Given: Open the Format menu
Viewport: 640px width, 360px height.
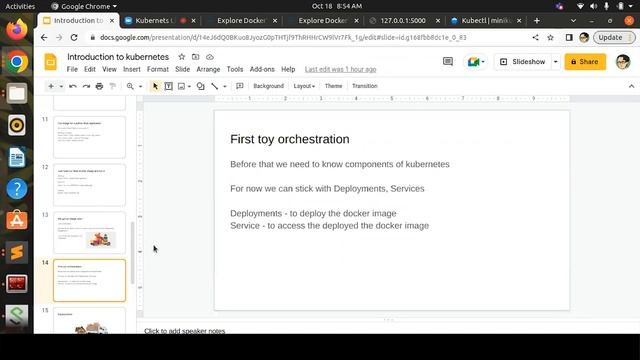Looking at the screenshot, I should point(158,69).
